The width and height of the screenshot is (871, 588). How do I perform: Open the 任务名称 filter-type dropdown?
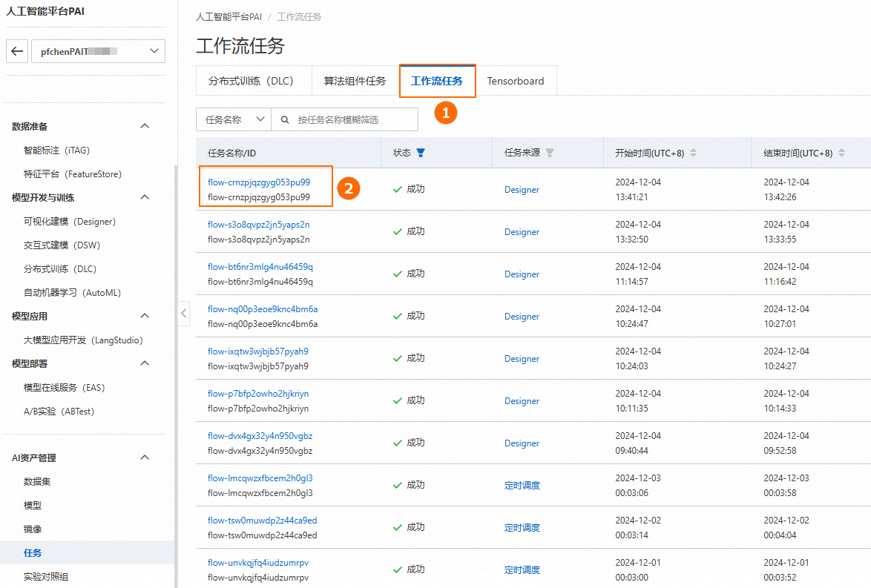click(234, 119)
